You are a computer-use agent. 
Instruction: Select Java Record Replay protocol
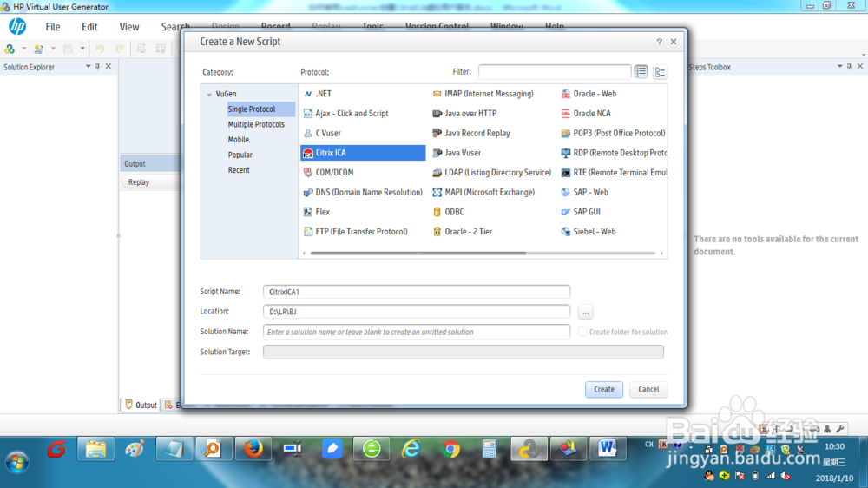point(471,133)
